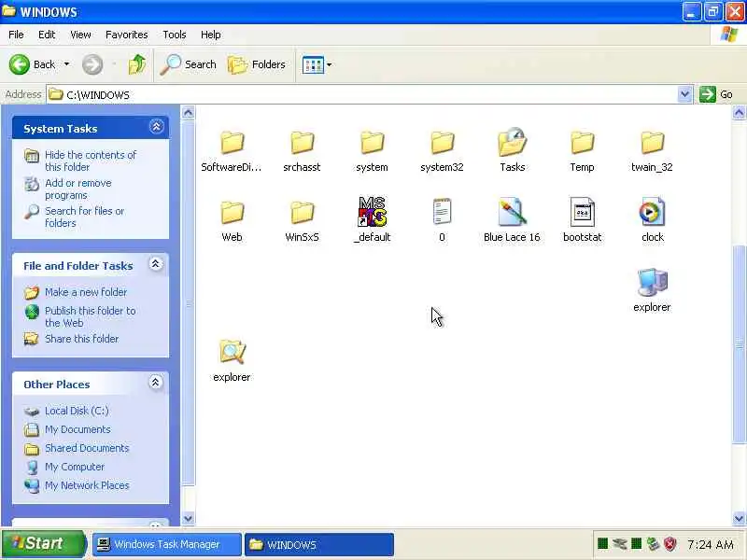This screenshot has height=560, width=747.
Task: Click Share this folder link
Action: (81, 339)
